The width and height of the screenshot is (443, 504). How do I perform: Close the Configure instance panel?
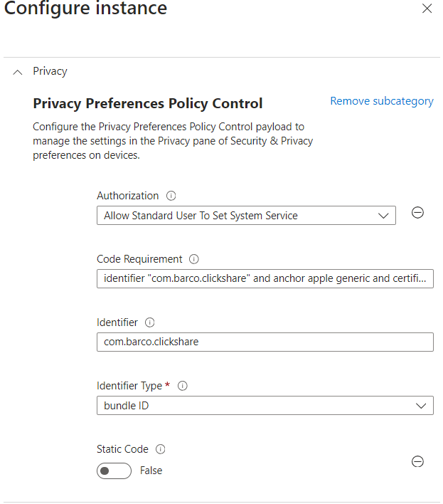pyautogui.click(x=427, y=9)
